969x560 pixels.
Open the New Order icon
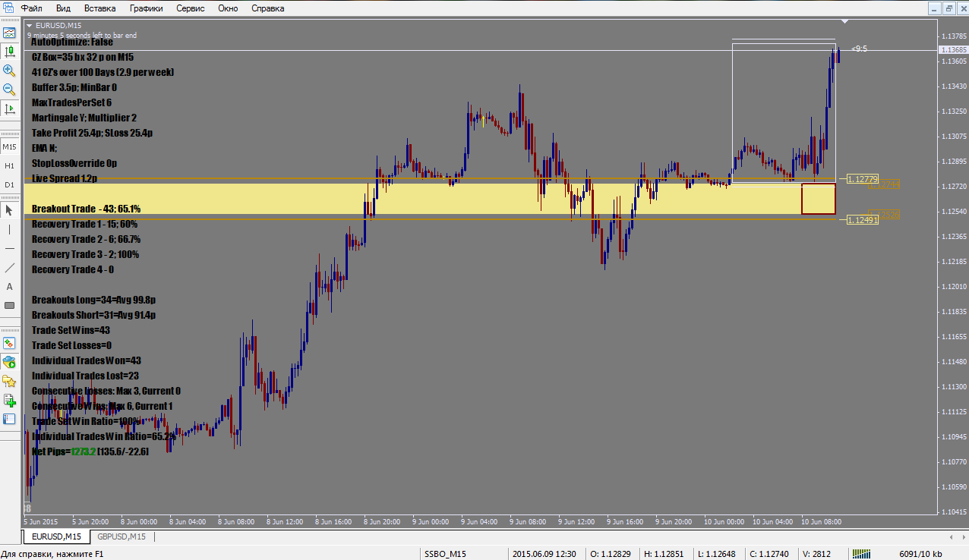(x=9, y=343)
